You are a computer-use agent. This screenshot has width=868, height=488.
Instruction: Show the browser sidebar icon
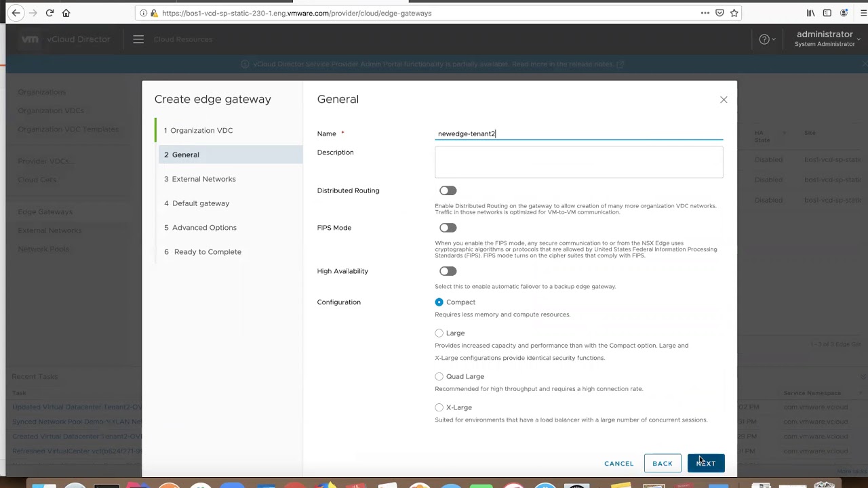pos(827,13)
